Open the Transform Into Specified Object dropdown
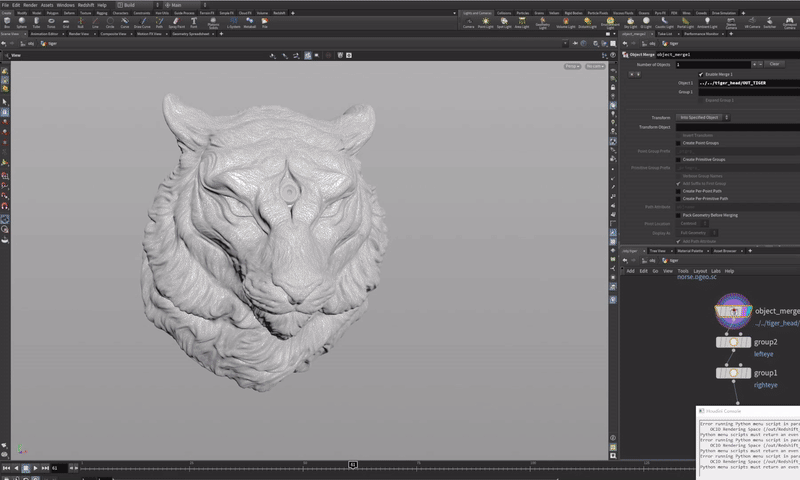The width and height of the screenshot is (800, 480). tap(703, 117)
